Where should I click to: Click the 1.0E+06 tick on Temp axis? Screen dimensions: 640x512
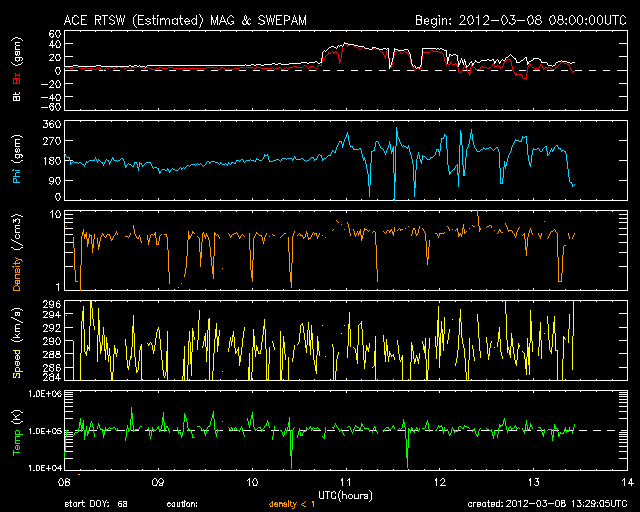pyautogui.click(x=44, y=394)
